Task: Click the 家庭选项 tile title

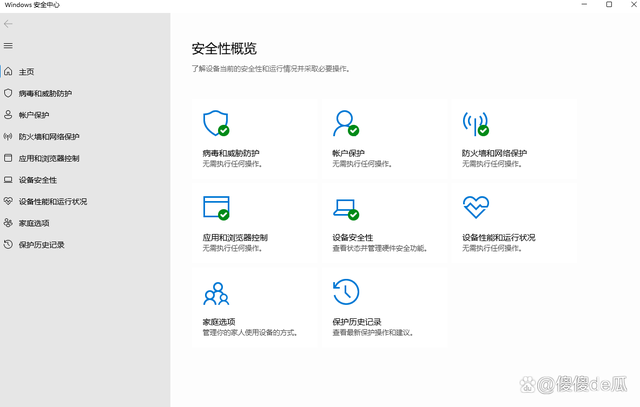Action: coord(219,322)
